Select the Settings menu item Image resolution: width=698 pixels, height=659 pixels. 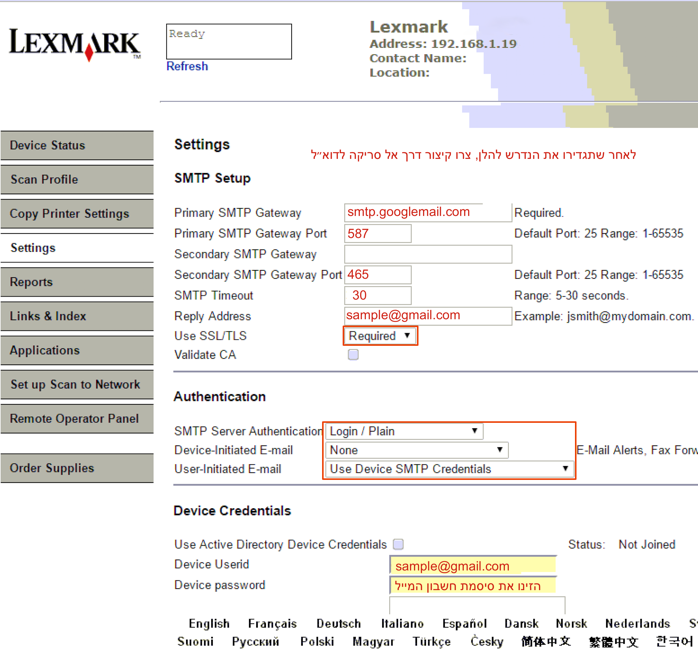pos(77,248)
